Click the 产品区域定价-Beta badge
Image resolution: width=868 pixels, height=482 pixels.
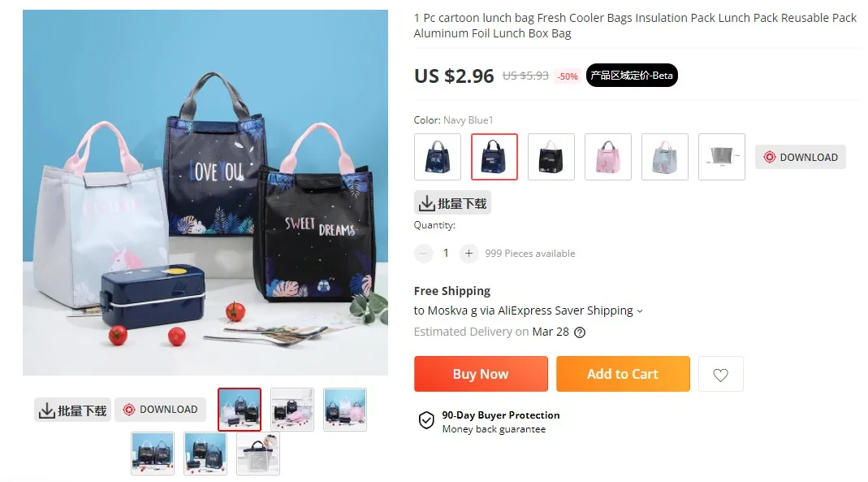[632, 76]
